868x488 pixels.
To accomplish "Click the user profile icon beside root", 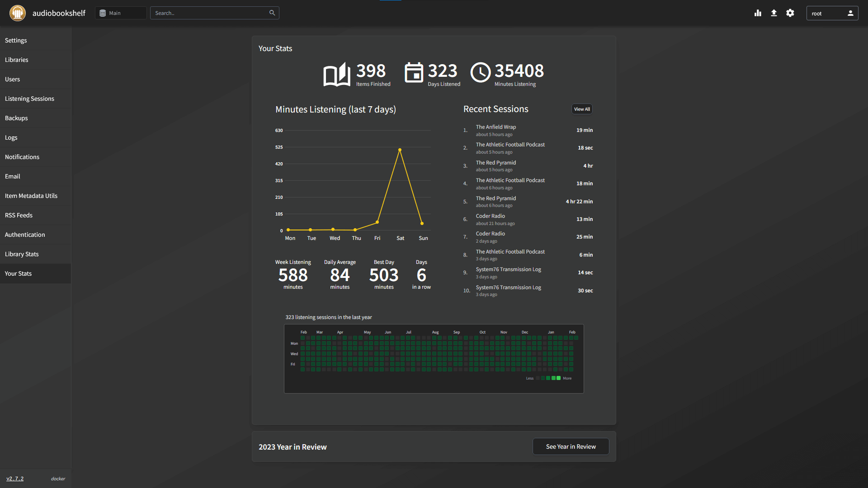I will 850,13.
